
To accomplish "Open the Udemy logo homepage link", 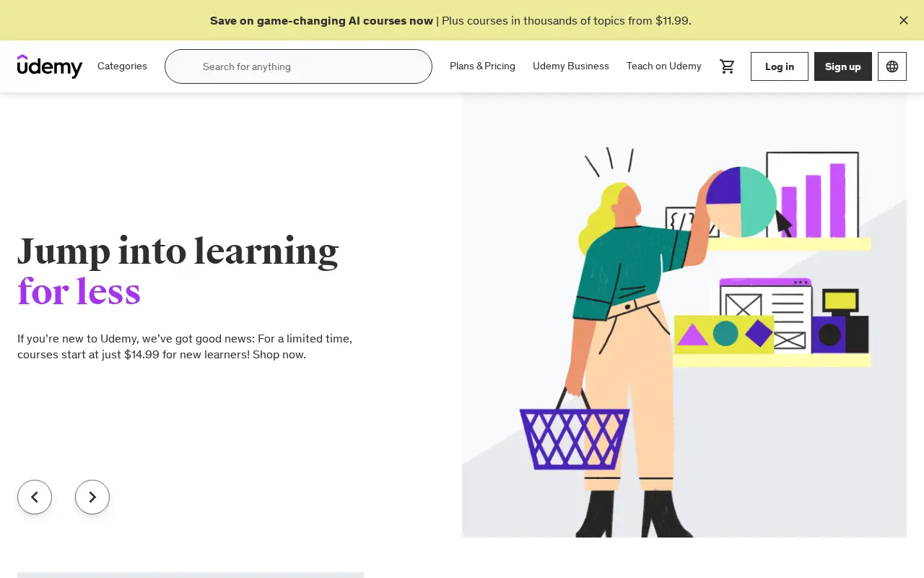I will click(x=50, y=66).
